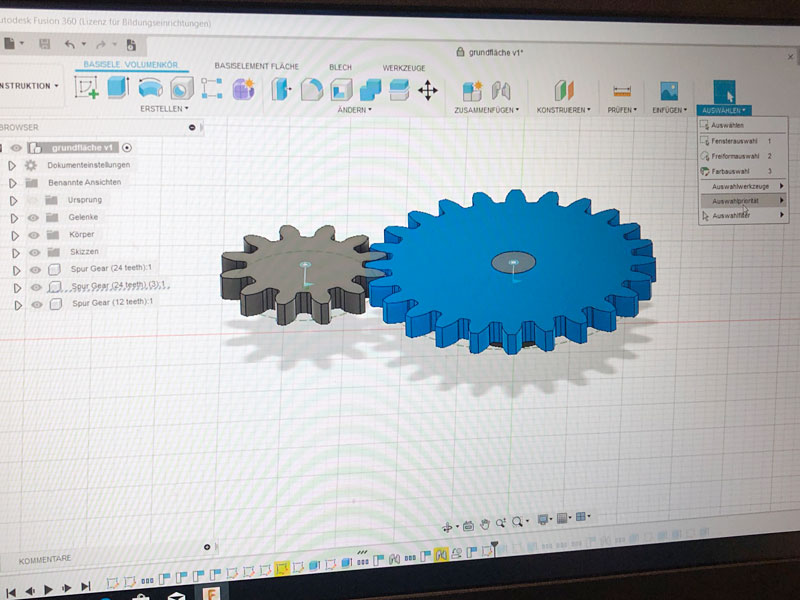Click the Konstruieren plane icon
Image resolution: width=800 pixels, height=600 pixels.
(x=564, y=91)
